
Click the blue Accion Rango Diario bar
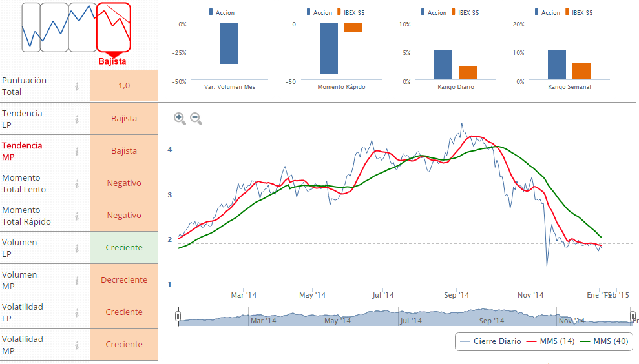443,65
